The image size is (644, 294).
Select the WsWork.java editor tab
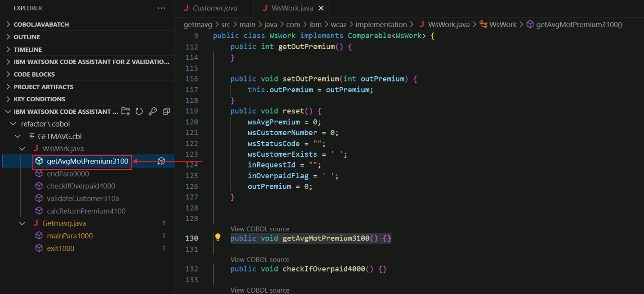(x=292, y=8)
